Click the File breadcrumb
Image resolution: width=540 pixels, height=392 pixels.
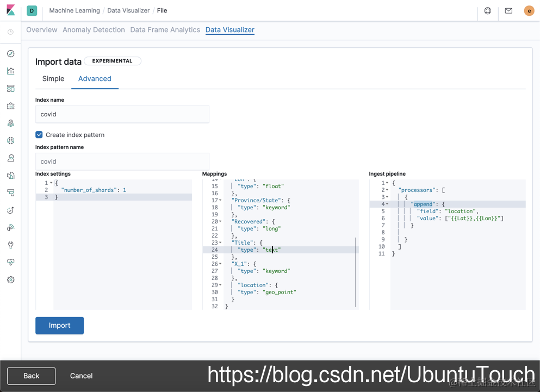pyautogui.click(x=162, y=11)
